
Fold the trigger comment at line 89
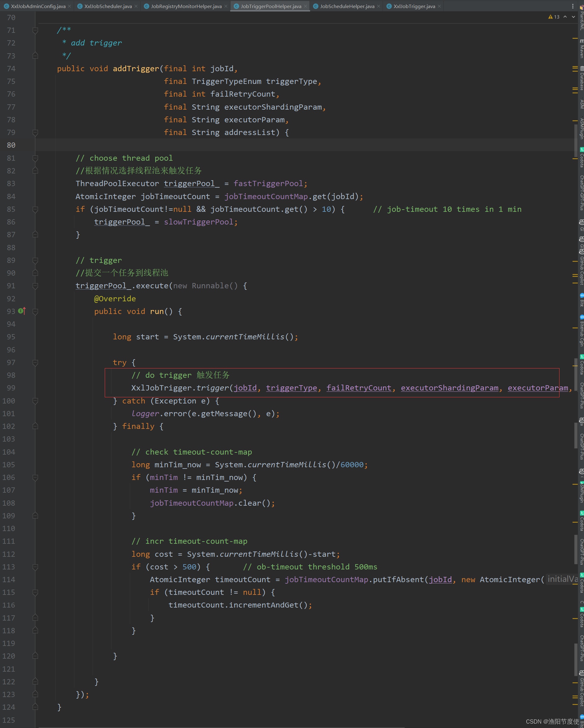[x=35, y=260]
